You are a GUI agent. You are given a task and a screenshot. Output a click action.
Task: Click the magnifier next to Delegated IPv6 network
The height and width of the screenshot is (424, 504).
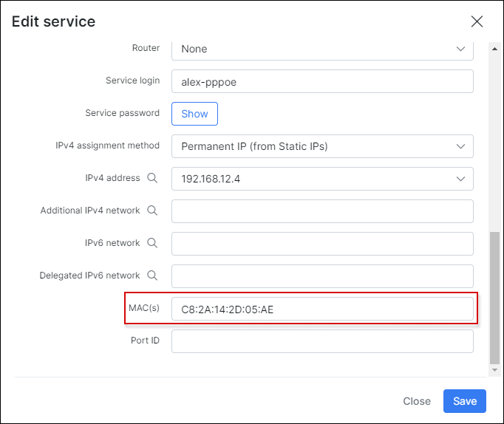point(152,276)
